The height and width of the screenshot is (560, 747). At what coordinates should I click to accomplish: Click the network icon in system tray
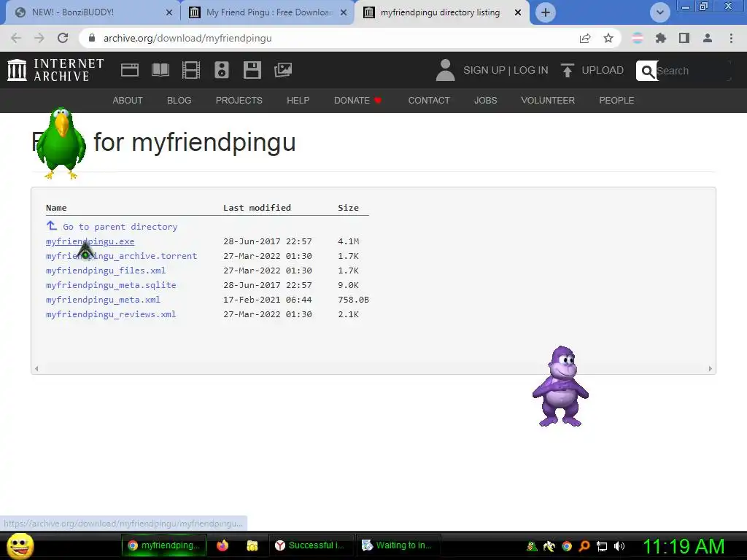click(602, 546)
